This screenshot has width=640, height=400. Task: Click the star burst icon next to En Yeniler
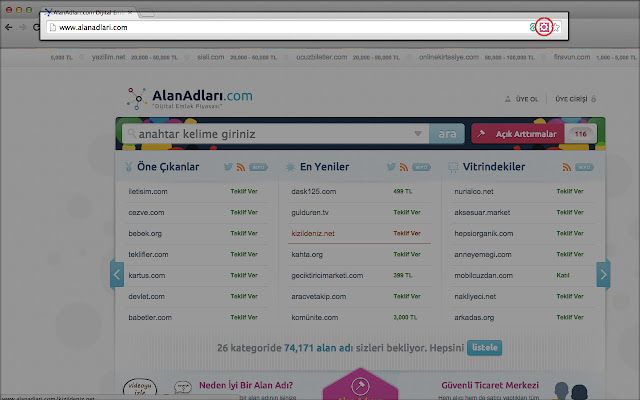[290, 167]
